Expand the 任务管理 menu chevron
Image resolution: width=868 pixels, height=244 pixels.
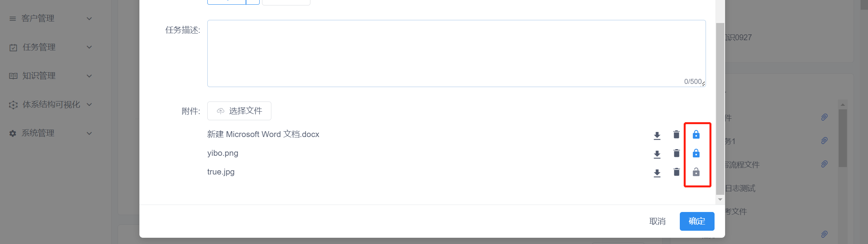(89, 47)
